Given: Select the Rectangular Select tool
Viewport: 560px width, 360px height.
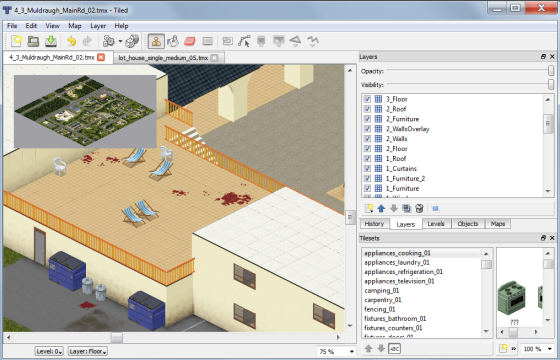Looking at the screenshot, I should tap(208, 41).
